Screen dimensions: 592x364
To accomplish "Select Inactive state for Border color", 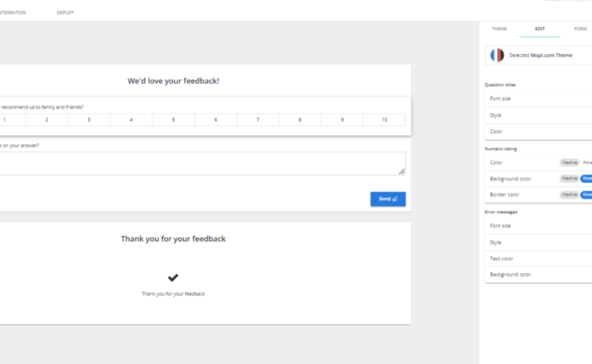I will 569,194.
